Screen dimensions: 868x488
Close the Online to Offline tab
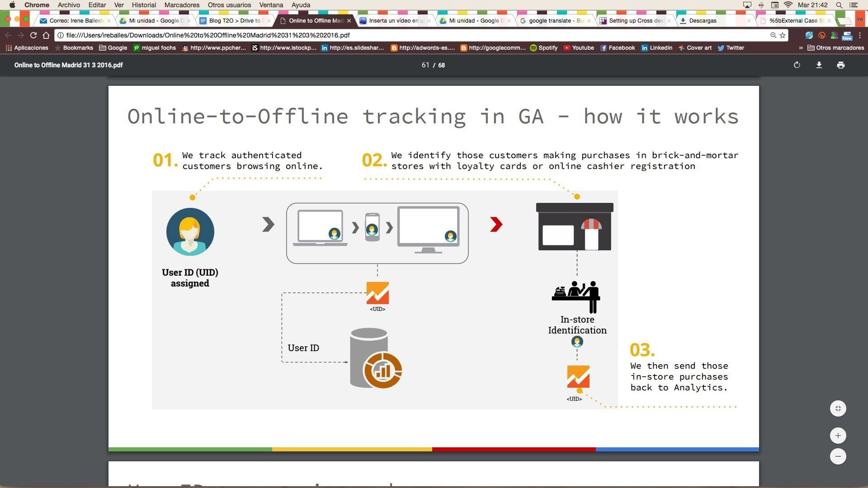[349, 21]
